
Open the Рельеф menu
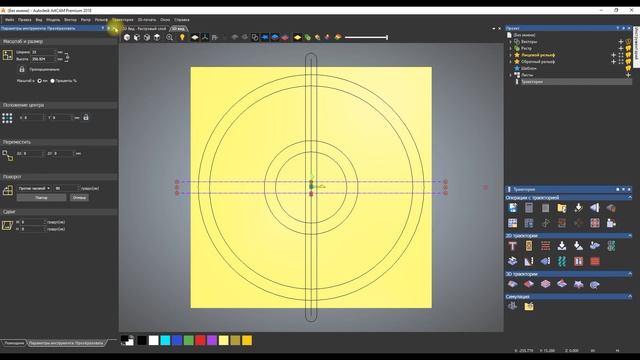click(x=101, y=20)
